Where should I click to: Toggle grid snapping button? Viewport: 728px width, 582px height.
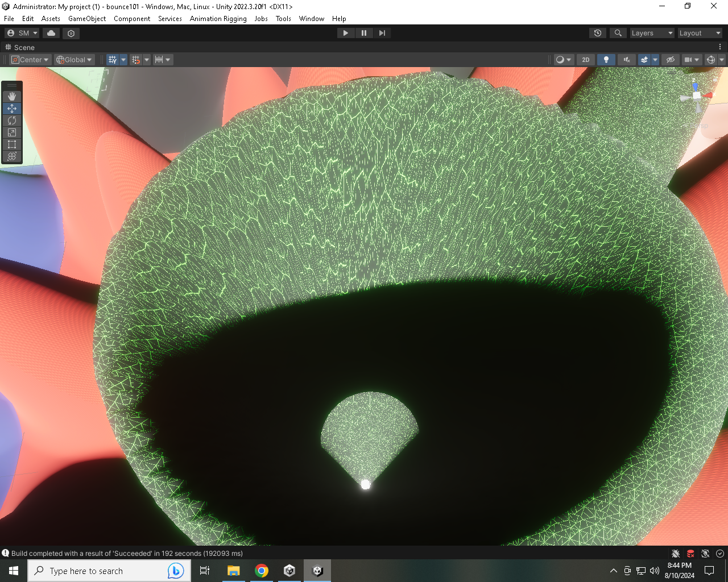pyautogui.click(x=136, y=60)
